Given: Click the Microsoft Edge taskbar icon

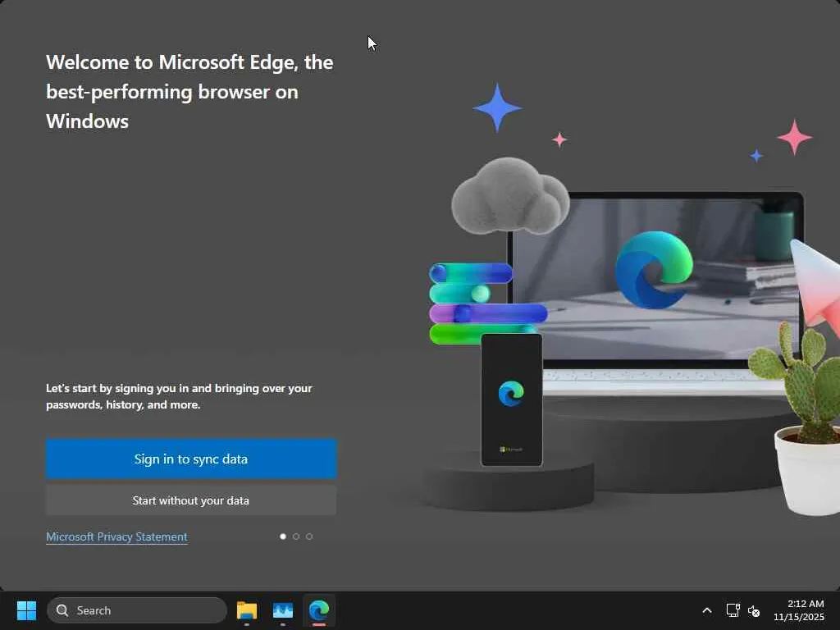Looking at the screenshot, I should coord(319,610).
